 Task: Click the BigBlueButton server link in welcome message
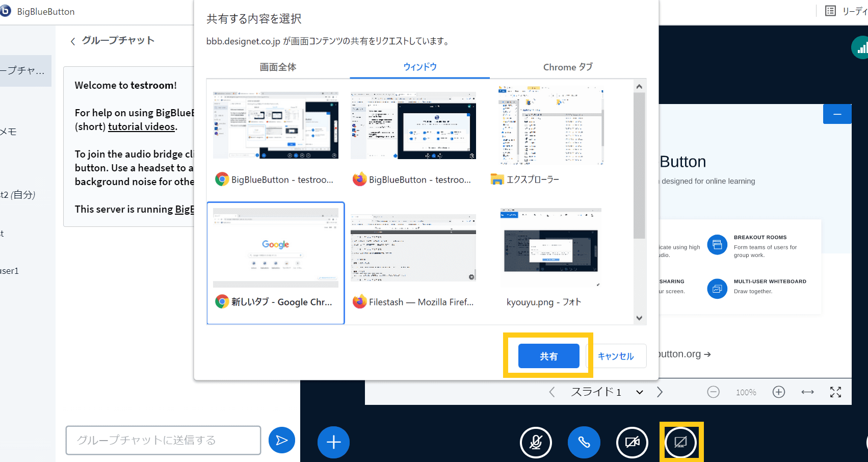click(x=185, y=209)
